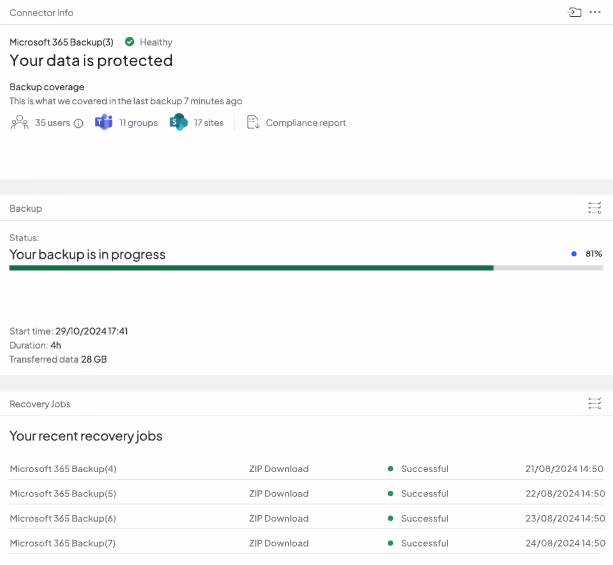Click the green Healthy checkmark icon
The image size is (613, 565).
(129, 41)
